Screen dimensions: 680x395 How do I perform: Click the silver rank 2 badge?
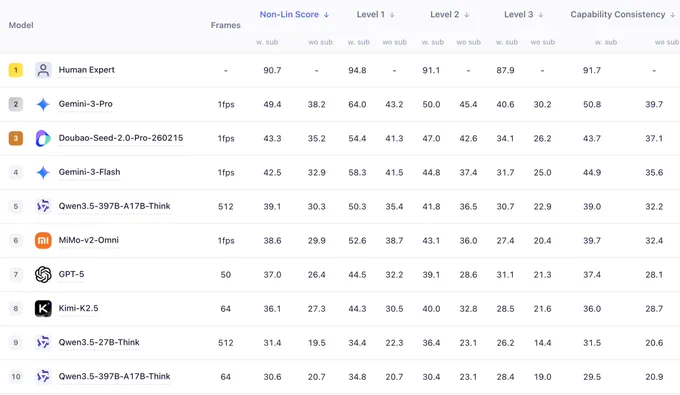(16, 104)
